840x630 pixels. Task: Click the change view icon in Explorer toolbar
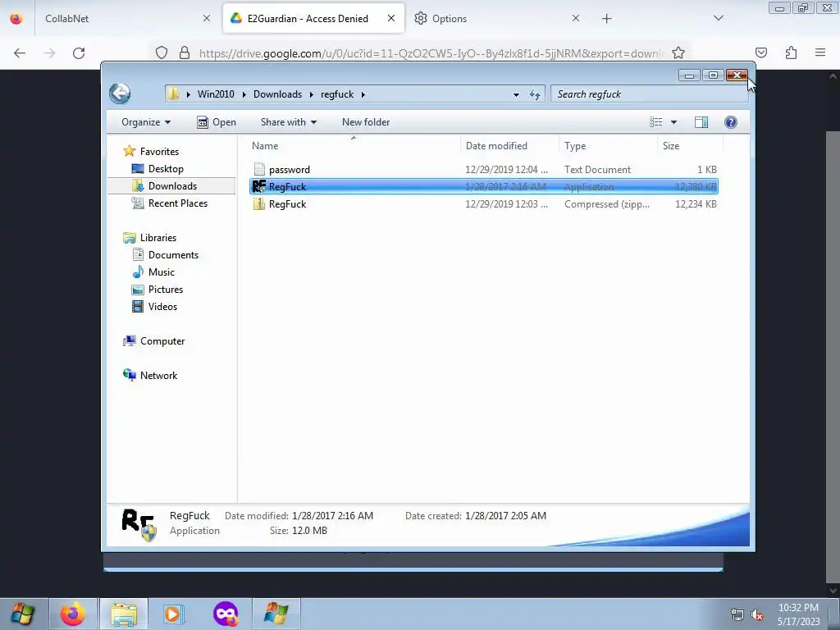click(655, 122)
